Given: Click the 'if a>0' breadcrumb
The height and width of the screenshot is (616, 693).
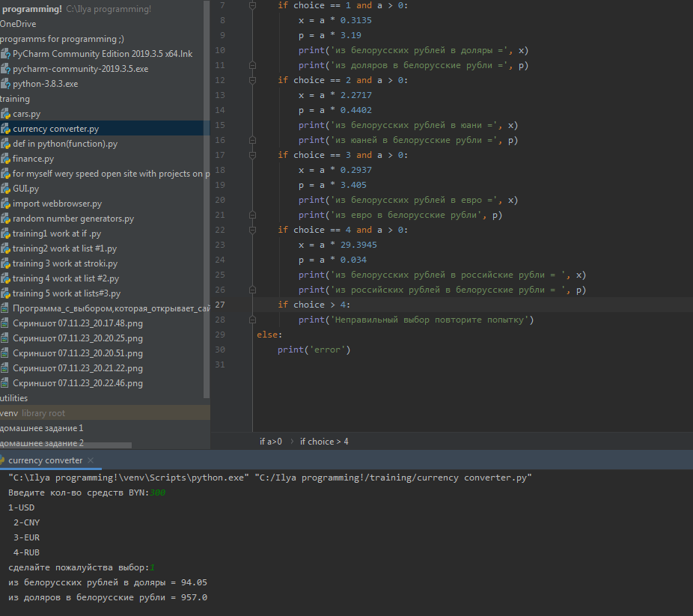Looking at the screenshot, I should point(270,442).
